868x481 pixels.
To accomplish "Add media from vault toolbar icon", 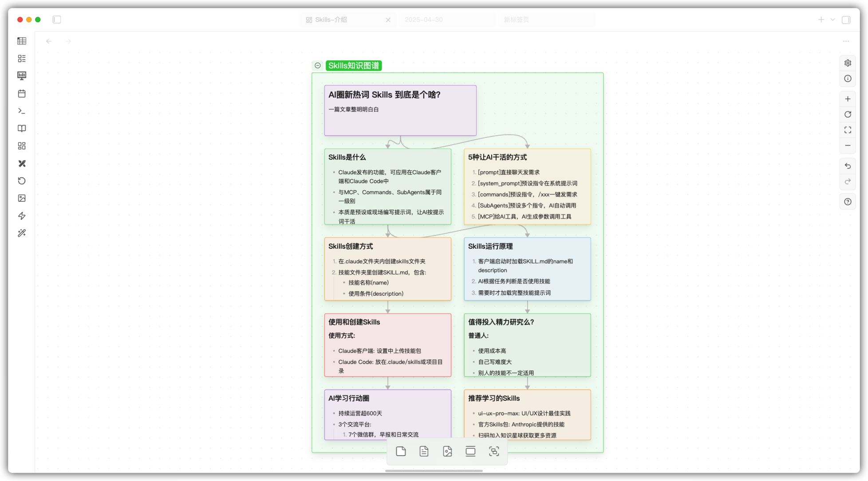I will click(447, 451).
